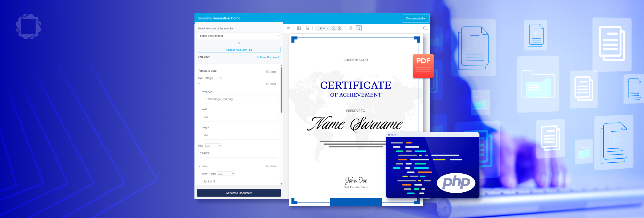Viewport: 644px width, 218px height.
Task: Click the template data panel scrollbar
Action: tap(281, 90)
